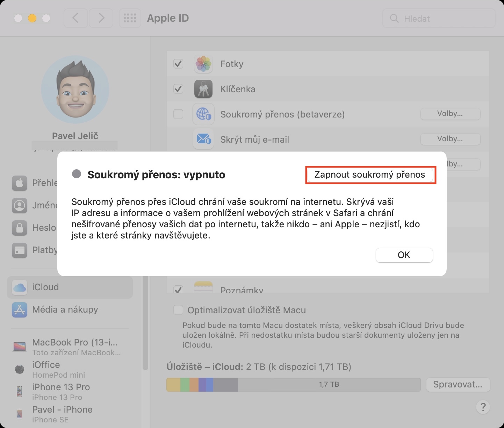Select the Pavel - iPhone device
Screen dimensions: 504x428
pos(70,414)
